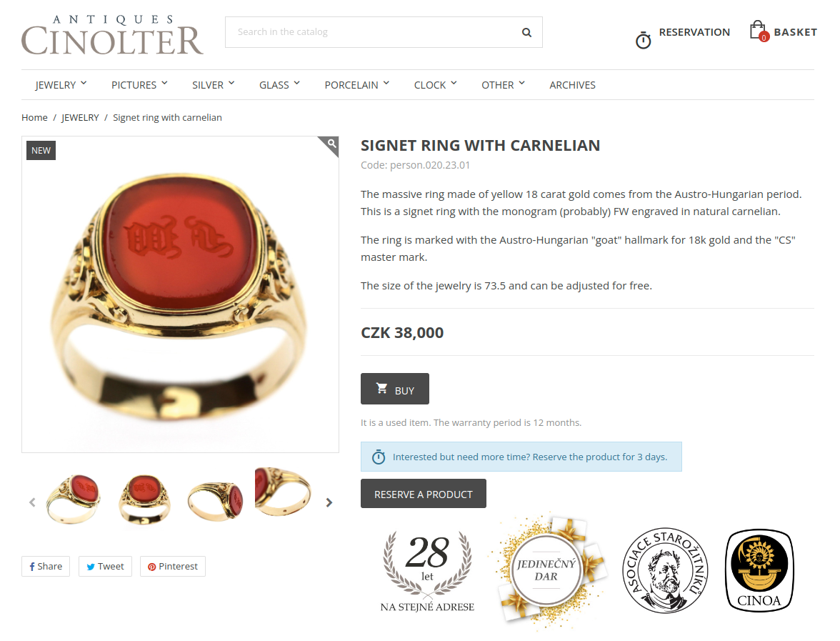Show previous thumbnails with left arrow
Viewport: 840px width, 641px height.
[x=32, y=502]
